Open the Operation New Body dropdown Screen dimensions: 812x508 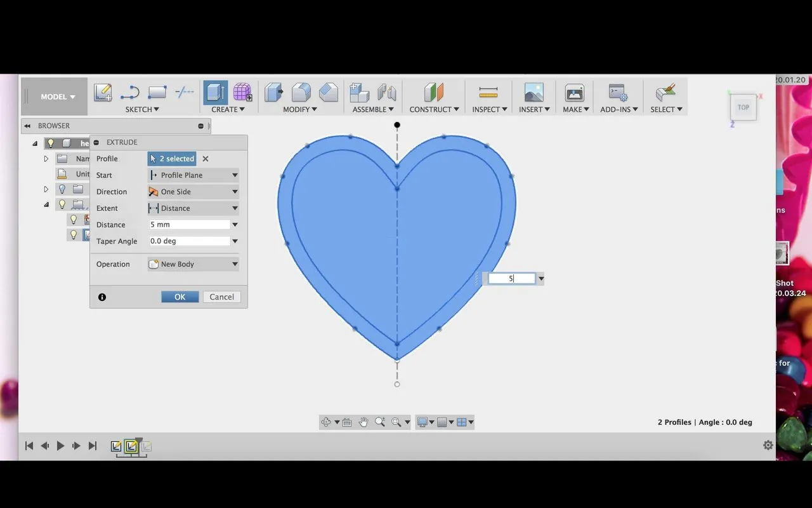(x=193, y=264)
